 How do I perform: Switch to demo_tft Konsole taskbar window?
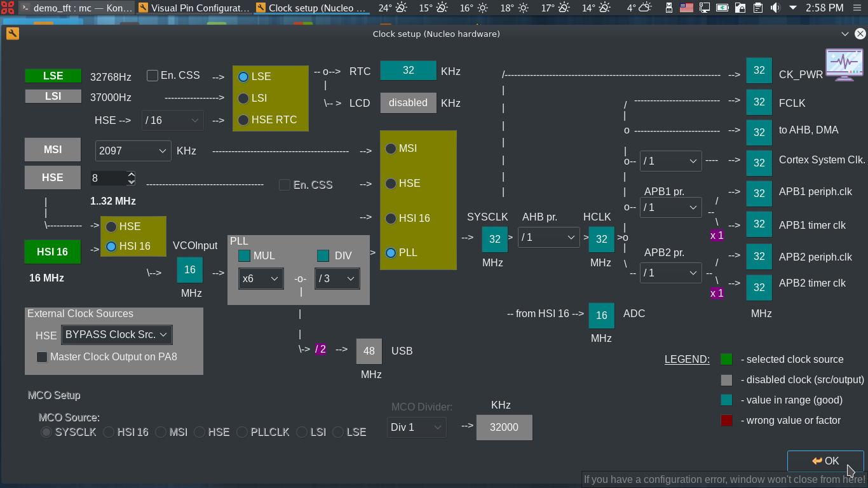76,8
